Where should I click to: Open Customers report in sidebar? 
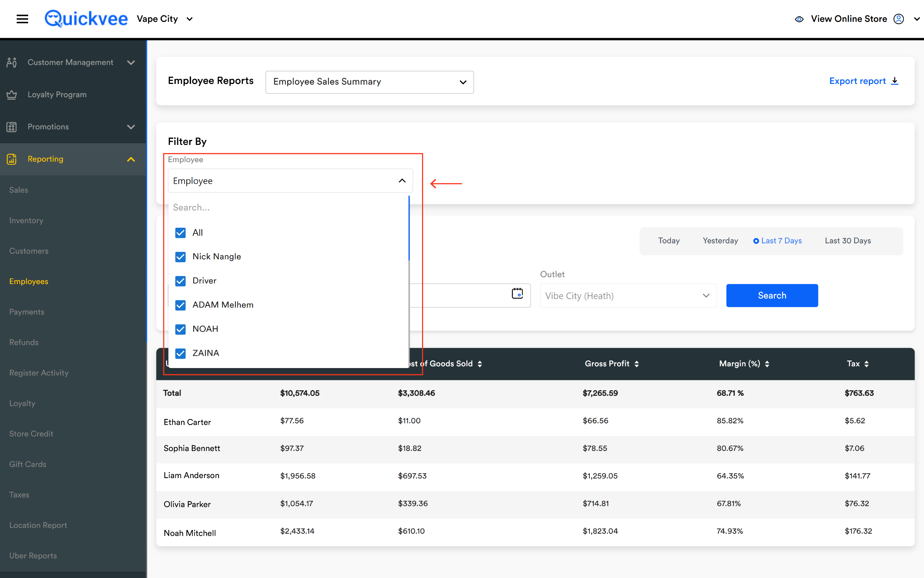[29, 251]
